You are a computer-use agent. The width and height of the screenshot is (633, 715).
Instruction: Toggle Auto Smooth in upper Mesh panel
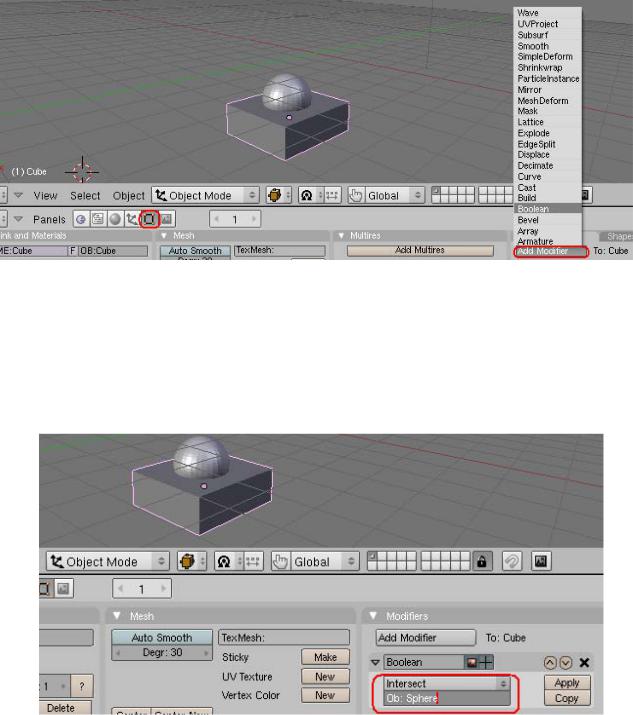tap(195, 251)
